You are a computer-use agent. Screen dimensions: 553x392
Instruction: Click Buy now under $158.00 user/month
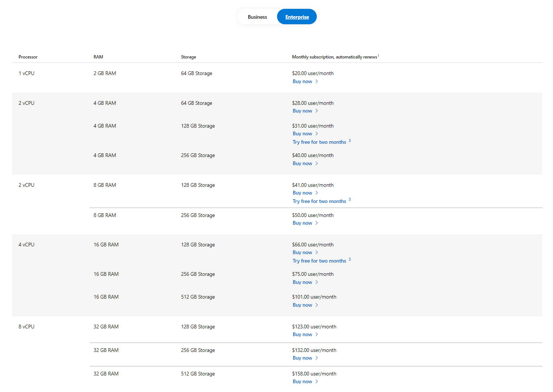pyautogui.click(x=302, y=381)
